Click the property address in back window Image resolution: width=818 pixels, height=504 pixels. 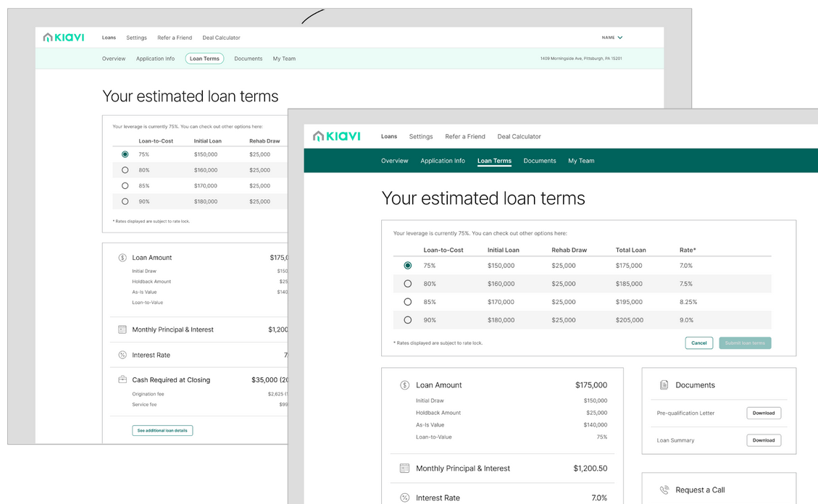click(x=580, y=59)
